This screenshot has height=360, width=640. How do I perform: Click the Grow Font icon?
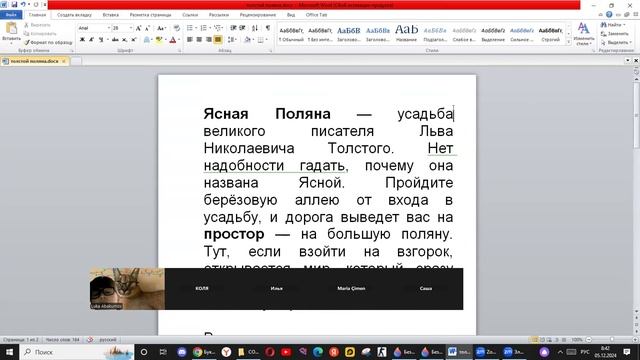point(138,28)
